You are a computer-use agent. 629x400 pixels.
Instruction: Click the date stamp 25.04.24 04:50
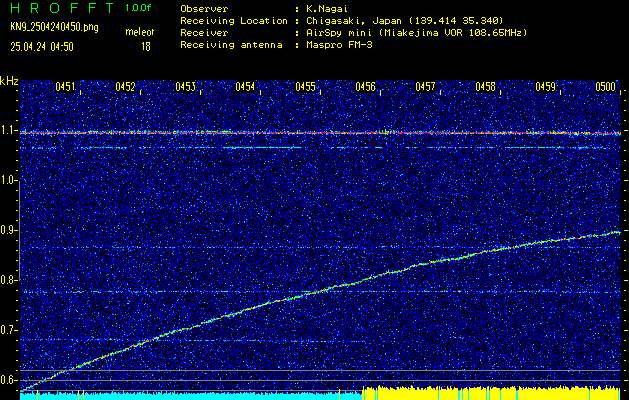pos(42,47)
